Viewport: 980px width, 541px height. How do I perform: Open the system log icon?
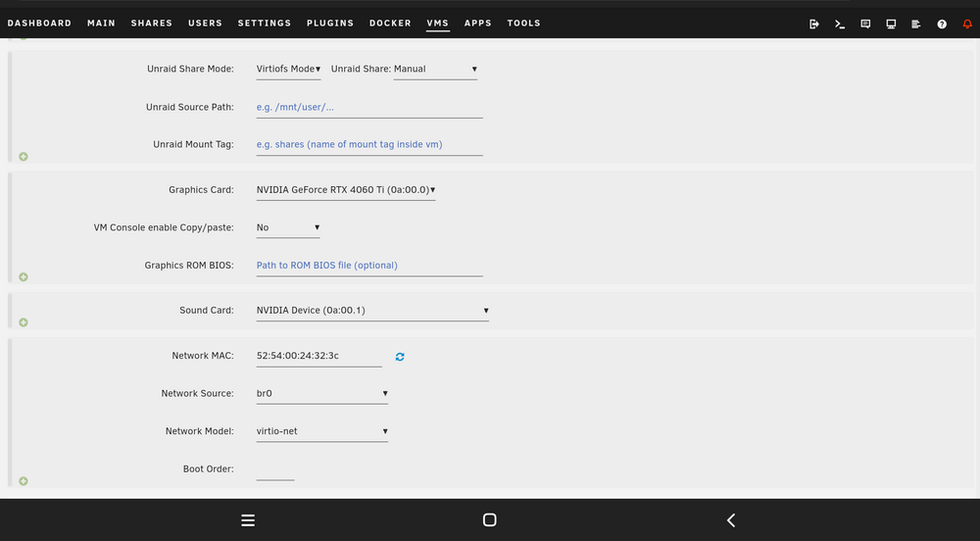pyautogui.click(x=915, y=24)
